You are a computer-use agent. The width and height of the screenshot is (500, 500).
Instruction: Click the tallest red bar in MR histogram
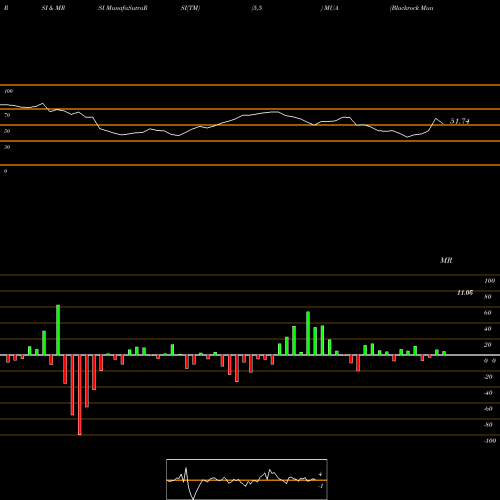click(79, 395)
